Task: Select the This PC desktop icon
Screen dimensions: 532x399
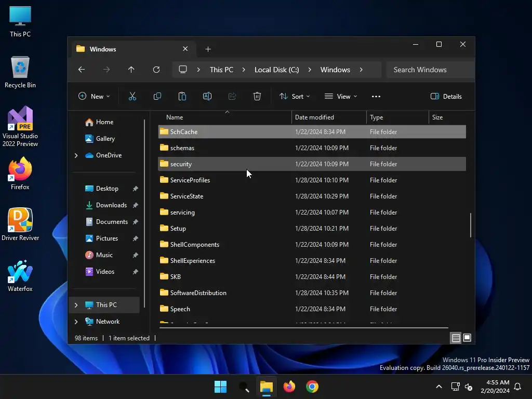Action: 20,21
